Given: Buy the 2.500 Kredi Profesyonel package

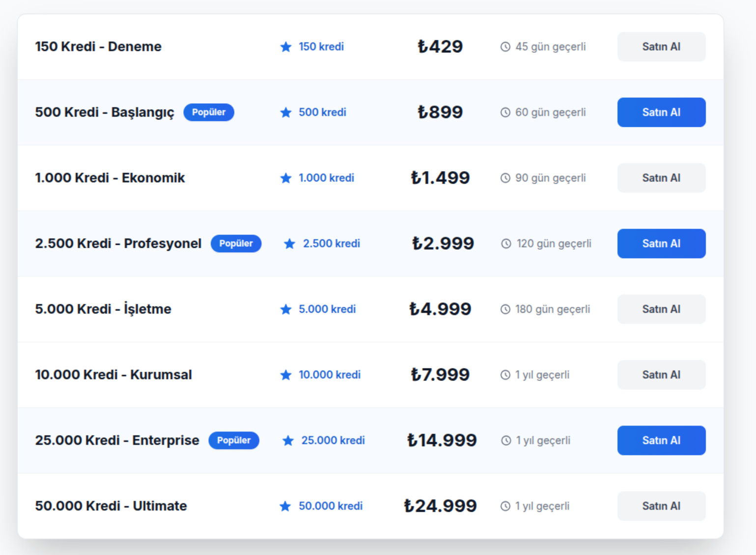Looking at the screenshot, I should tap(661, 243).
